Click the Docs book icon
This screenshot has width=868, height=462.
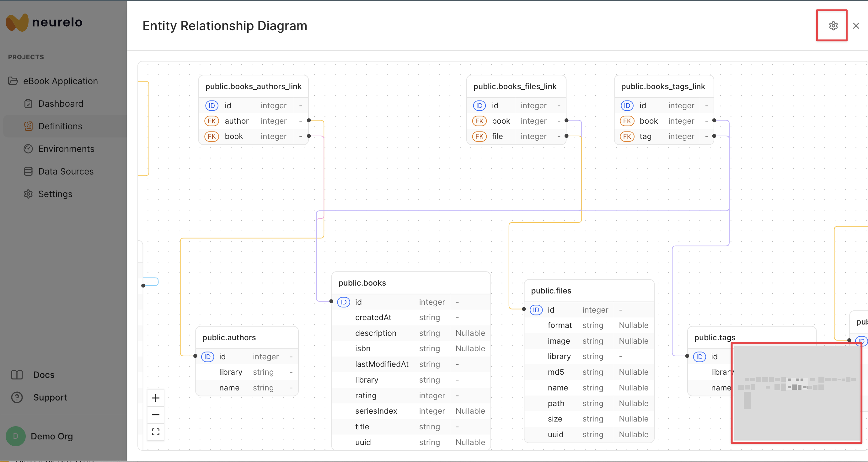[17, 375]
